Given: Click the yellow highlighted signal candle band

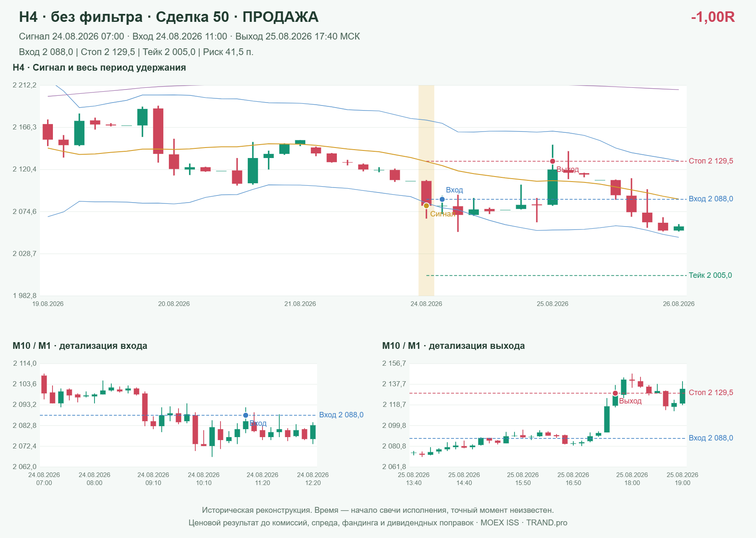Looking at the screenshot, I should [426, 190].
